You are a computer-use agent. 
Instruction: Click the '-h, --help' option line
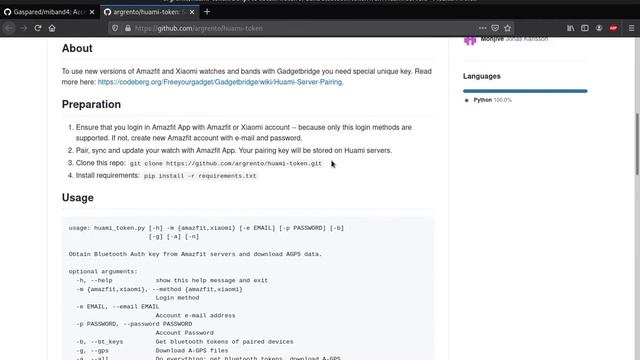pos(172,280)
